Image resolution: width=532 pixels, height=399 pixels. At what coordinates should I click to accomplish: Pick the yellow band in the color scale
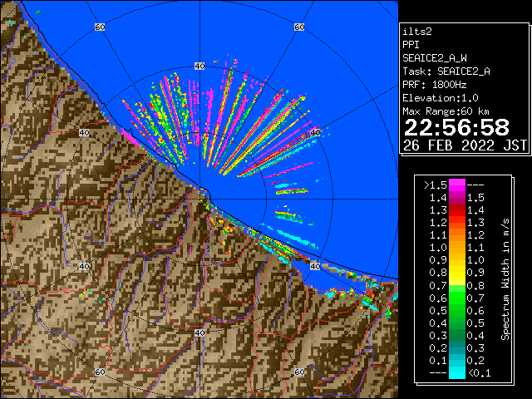tap(457, 273)
